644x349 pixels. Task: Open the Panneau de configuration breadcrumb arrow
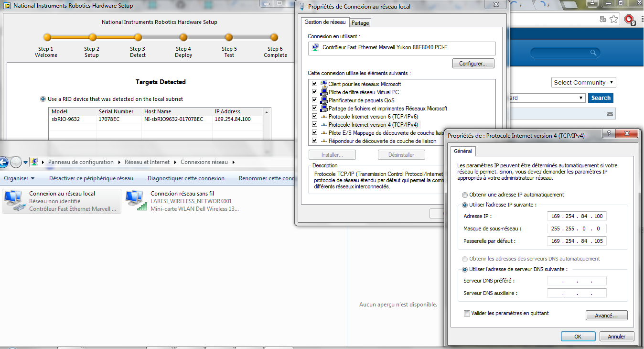coord(119,162)
